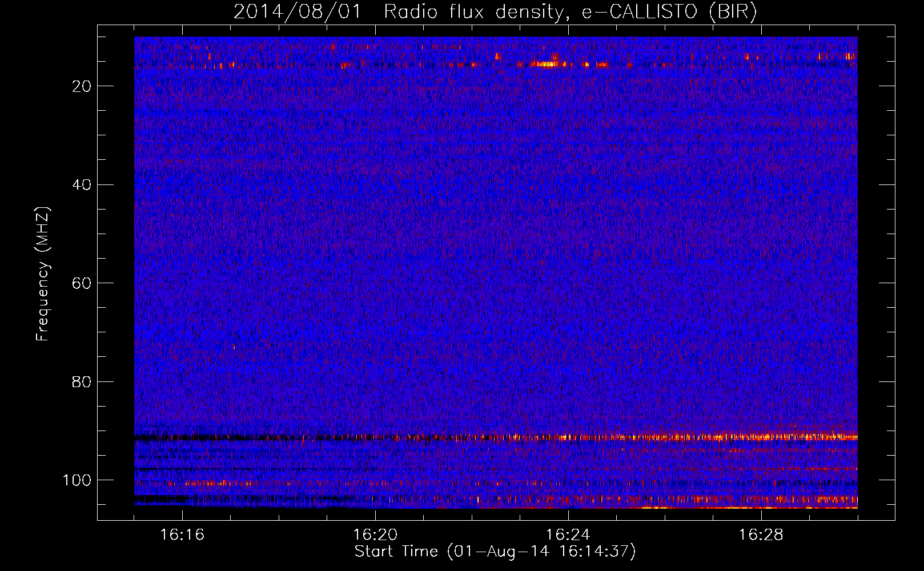The height and width of the screenshot is (571, 924).
Task: Click the y-axis tick label "60"
Action: (82, 283)
